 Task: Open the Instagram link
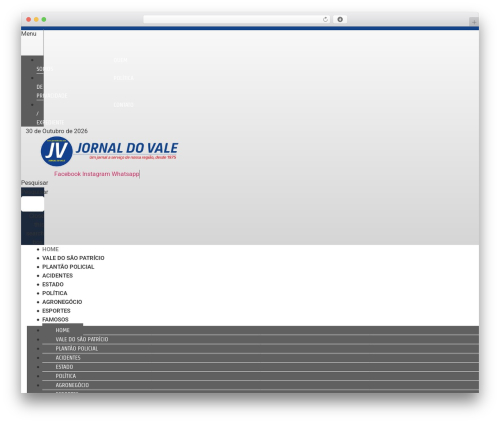click(96, 174)
